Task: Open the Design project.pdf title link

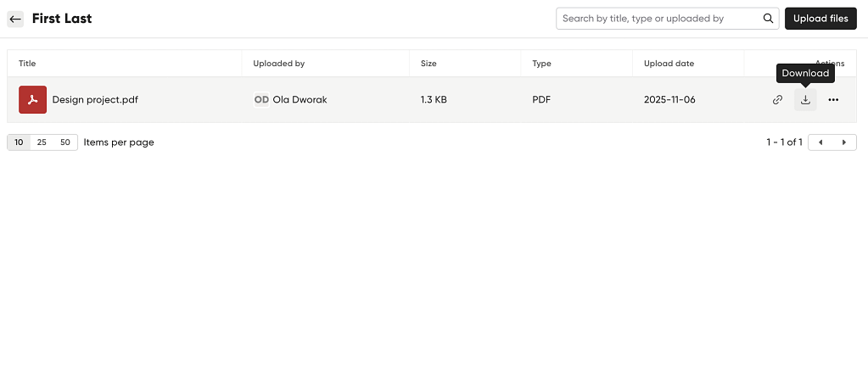Action: tap(95, 99)
